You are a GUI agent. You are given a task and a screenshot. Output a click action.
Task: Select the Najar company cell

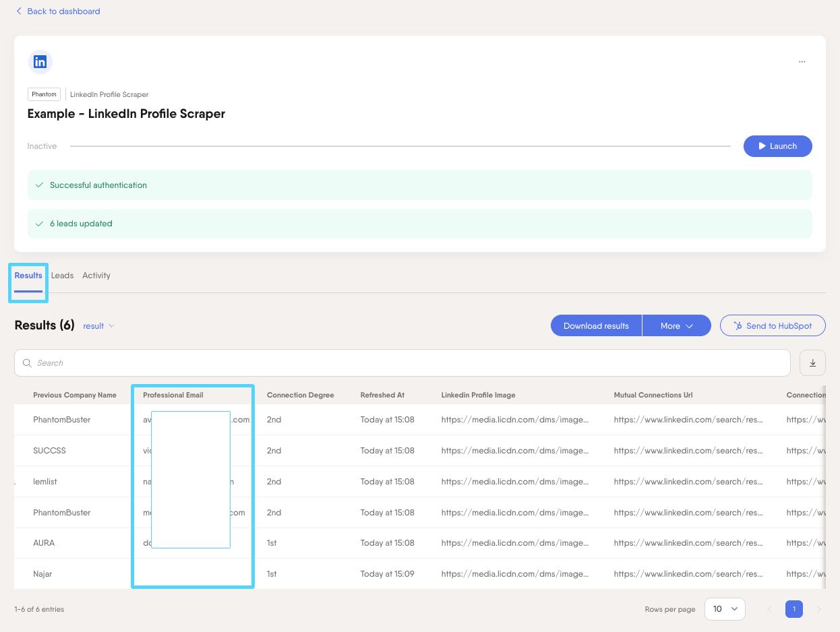tap(42, 574)
